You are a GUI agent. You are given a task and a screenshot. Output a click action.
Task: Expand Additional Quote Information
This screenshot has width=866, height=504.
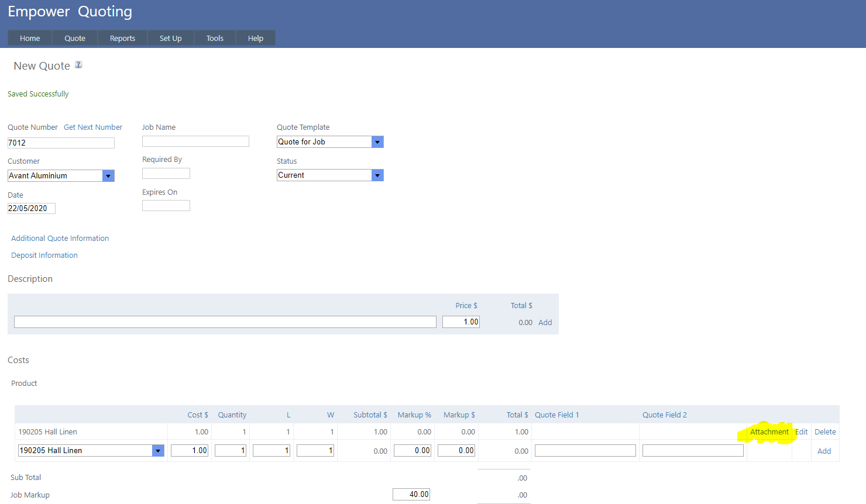coord(60,239)
